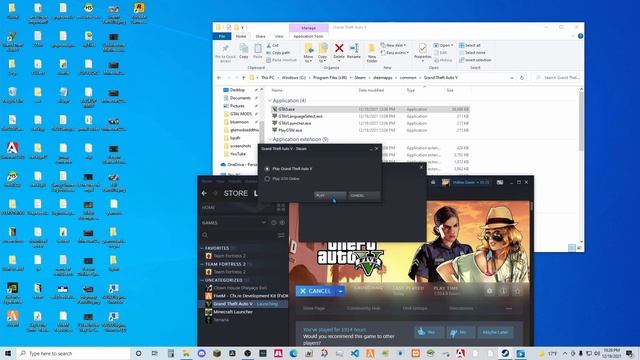The height and width of the screenshot is (360, 640).
Task: Click ready-to-play icon next to clock
Action: pos(282,223)
